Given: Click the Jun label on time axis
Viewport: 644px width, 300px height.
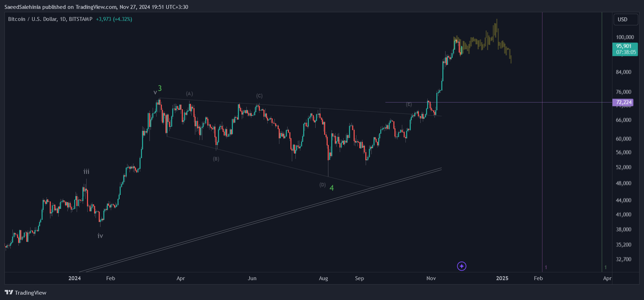Looking at the screenshot, I should [252, 278].
